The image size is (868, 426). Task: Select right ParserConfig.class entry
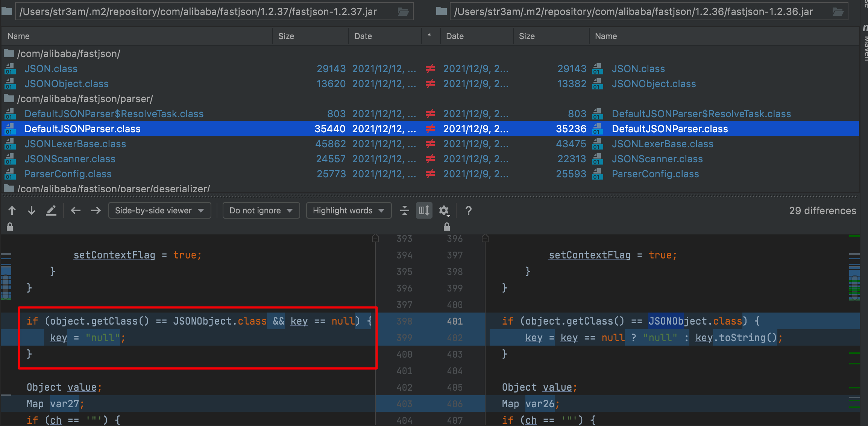pos(656,174)
